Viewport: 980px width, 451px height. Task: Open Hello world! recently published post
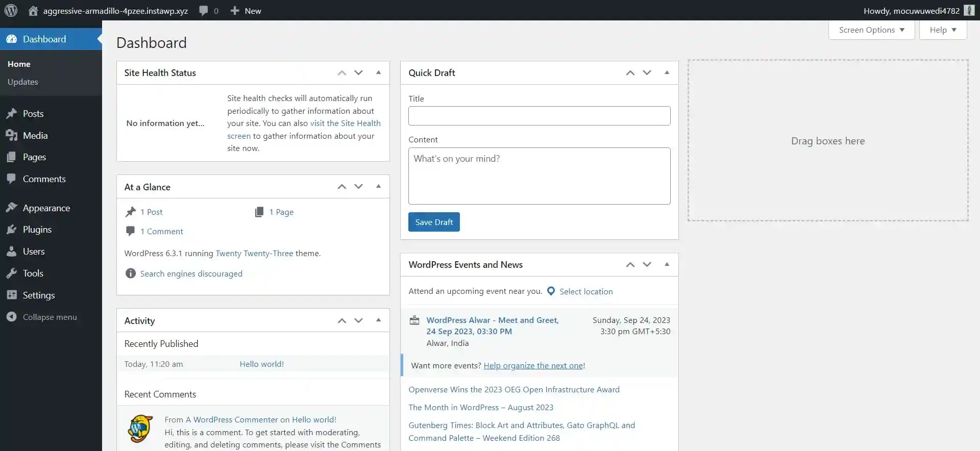coord(262,364)
